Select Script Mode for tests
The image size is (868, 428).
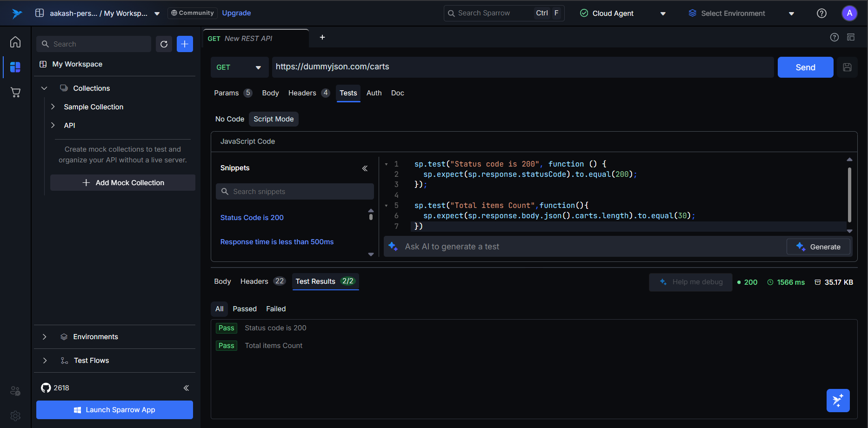coord(274,119)
